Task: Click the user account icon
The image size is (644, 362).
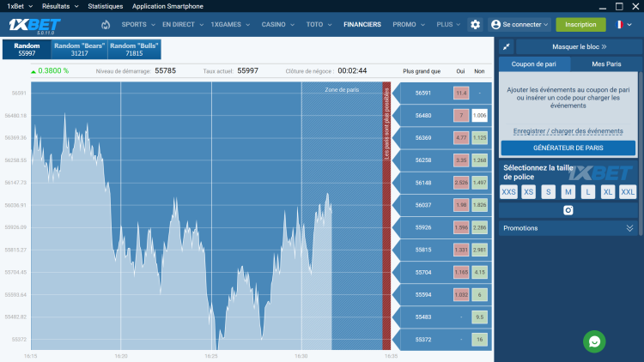Action: [495, 25]
